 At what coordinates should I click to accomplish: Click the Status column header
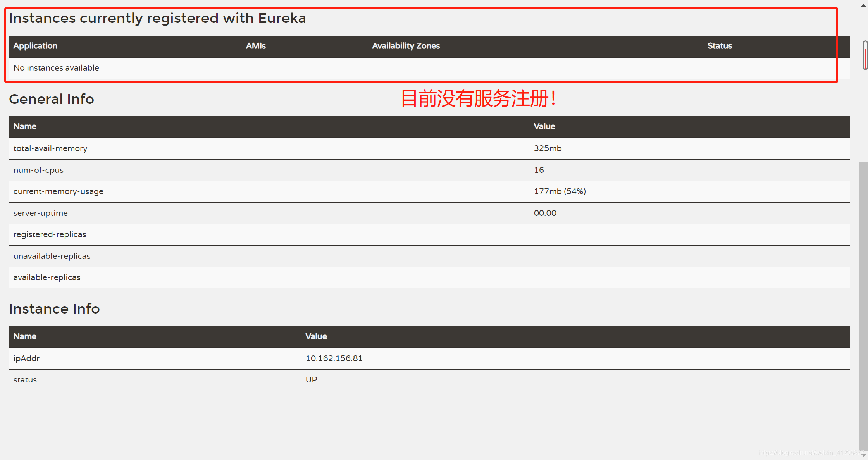tap(720, 46)
